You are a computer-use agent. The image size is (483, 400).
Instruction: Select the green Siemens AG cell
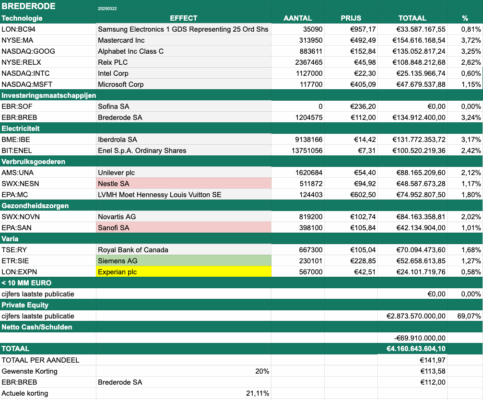click(x=184, y=261)
